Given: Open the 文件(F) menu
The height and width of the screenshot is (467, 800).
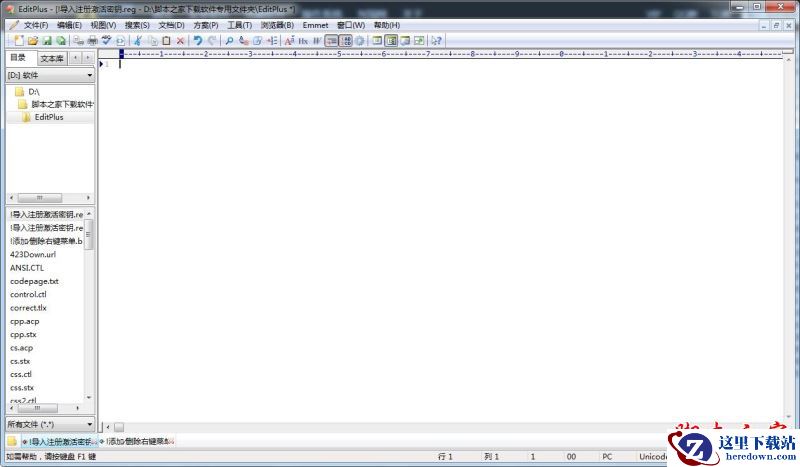Looking at the screenshot, I should (x=36, y=25).
